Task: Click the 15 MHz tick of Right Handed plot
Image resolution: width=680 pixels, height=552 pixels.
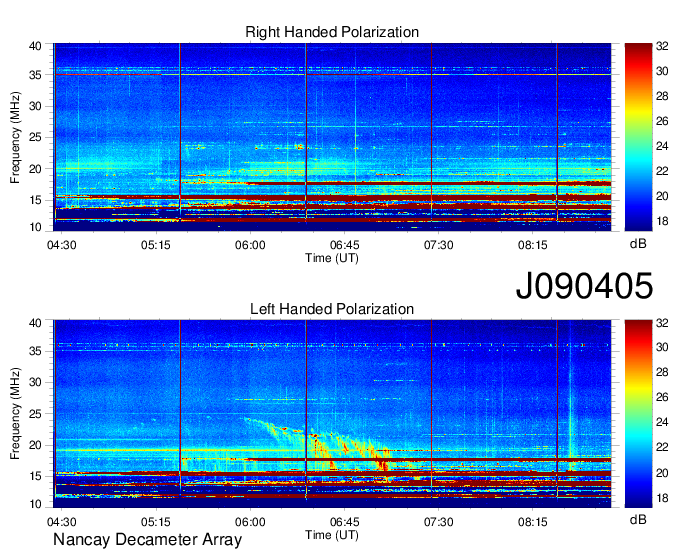Action: click(35, 200)
